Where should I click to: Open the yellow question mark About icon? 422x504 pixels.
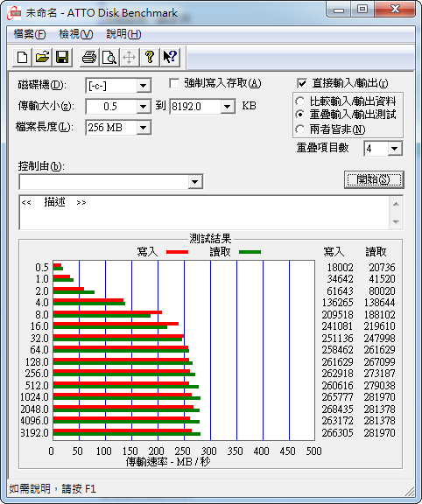tap(150, 58)
